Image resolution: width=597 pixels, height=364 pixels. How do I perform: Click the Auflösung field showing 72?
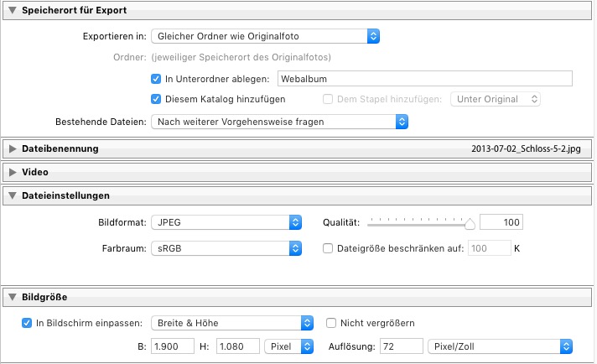(400, 346)
